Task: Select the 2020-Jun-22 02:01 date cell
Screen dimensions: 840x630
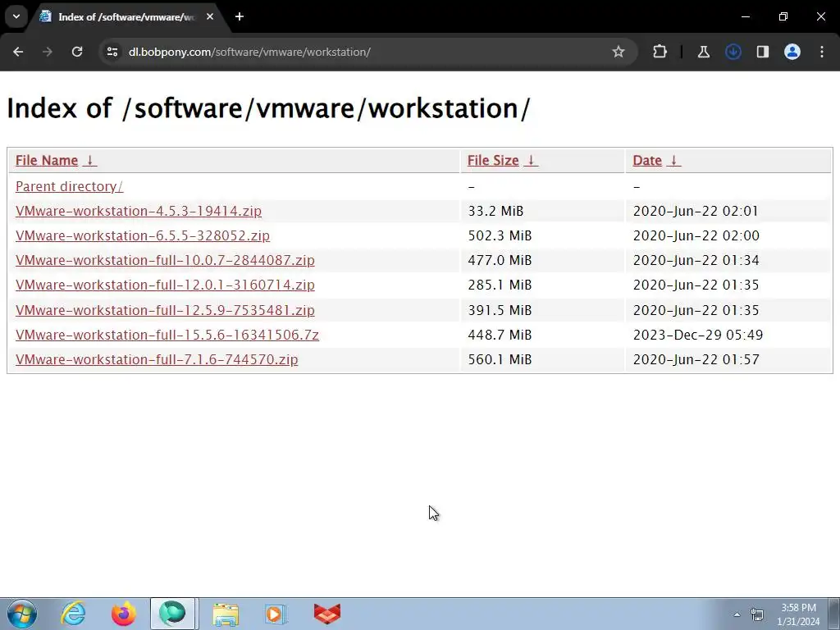Action: (728, 211)
